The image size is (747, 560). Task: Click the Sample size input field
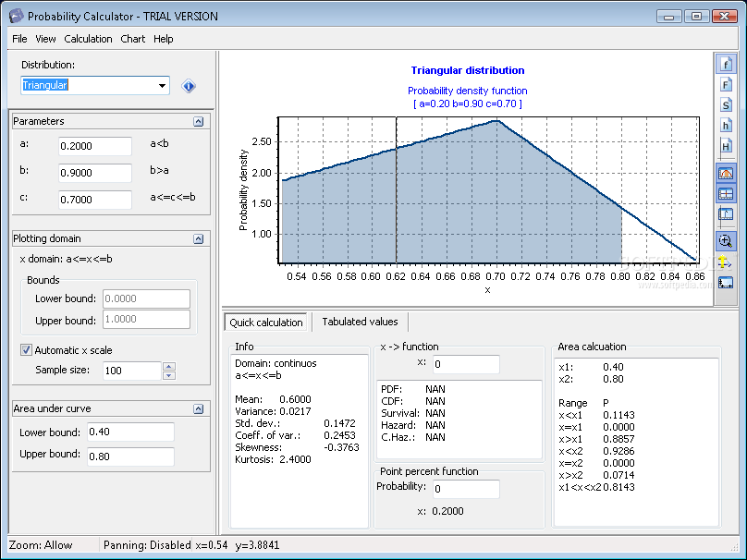[x=132, y=371]
